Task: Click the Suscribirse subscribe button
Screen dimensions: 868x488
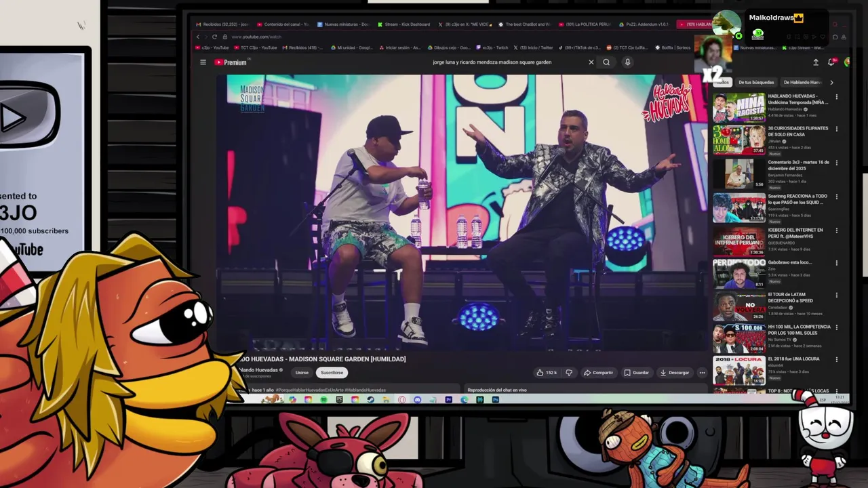Action: (x=332, y=373)
